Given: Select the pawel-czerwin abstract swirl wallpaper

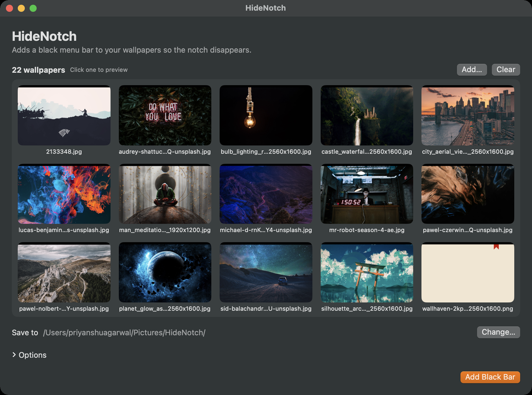Looking at the screenshot, I should [x=468, y=194].
